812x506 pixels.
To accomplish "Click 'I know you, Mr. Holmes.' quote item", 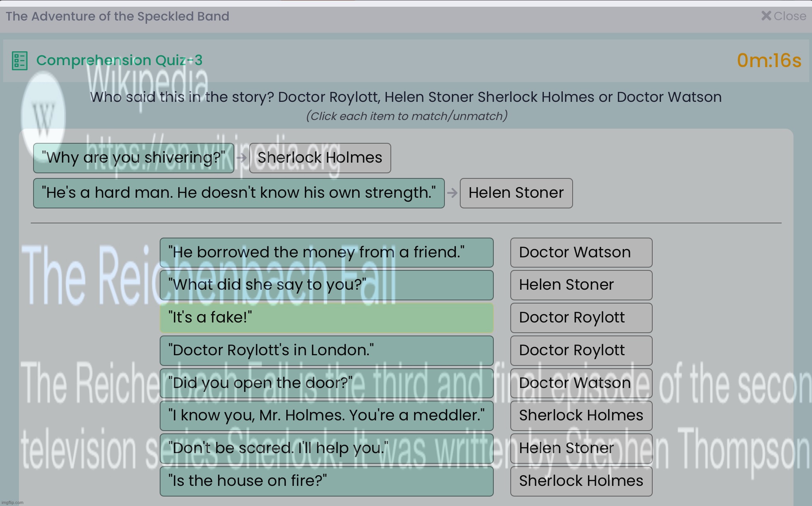I will tap(326, 415).
